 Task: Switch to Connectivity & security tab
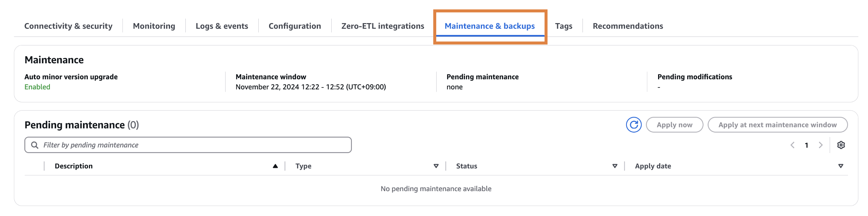(x=68, y=26)
